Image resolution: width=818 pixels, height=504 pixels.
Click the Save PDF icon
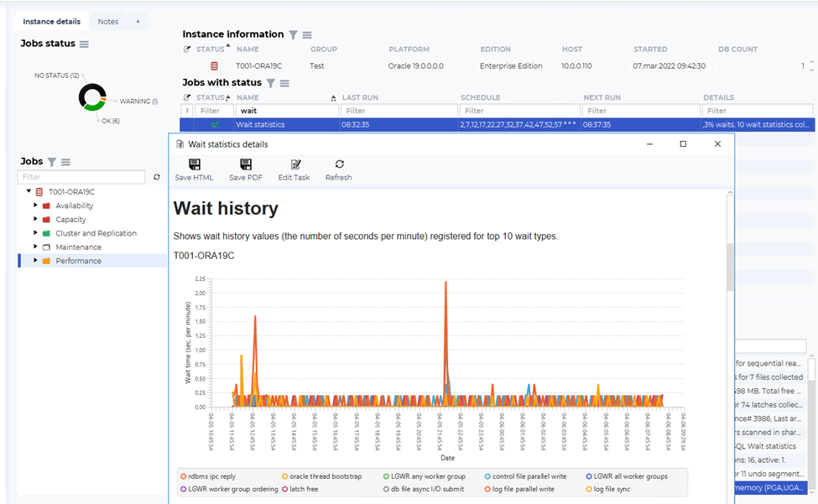(246, 165)
